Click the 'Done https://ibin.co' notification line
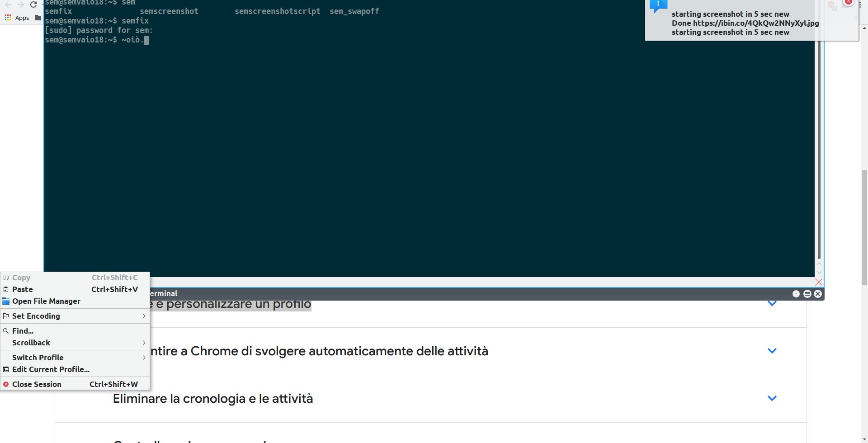The width and height of the screenshot is (868, 443). tap(745, 23)
